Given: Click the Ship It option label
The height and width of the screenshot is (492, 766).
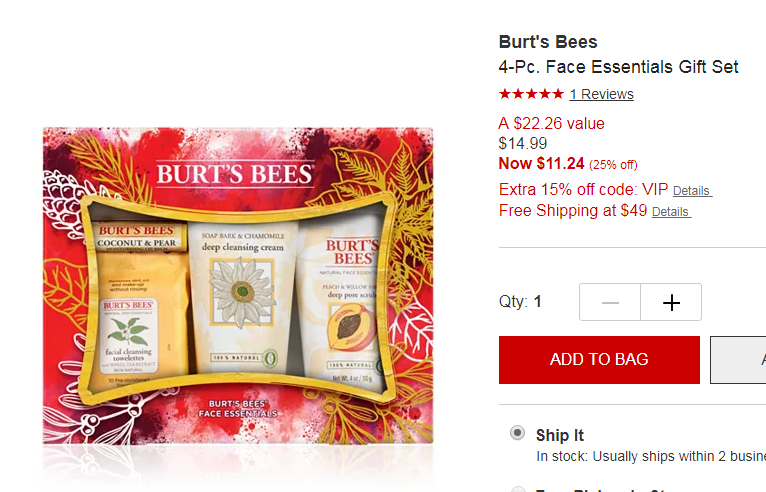Looking at the screenshot, I should (560, 435).
